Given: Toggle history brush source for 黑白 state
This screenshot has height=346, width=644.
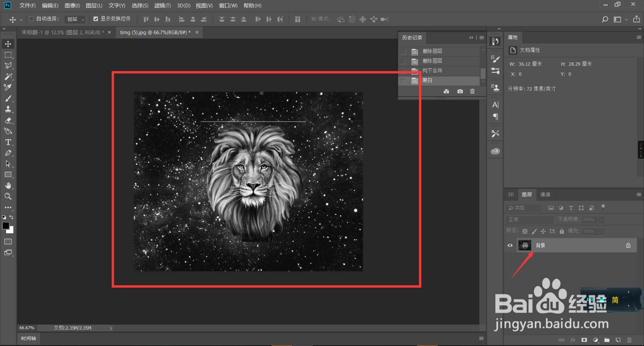Looking at the screenshot, I should [403, 80].
